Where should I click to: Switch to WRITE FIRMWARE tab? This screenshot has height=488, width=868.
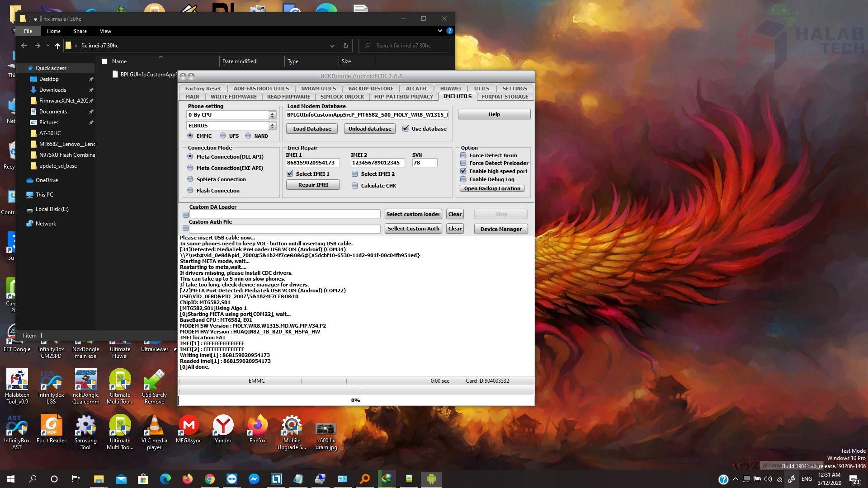click(233, 96)
